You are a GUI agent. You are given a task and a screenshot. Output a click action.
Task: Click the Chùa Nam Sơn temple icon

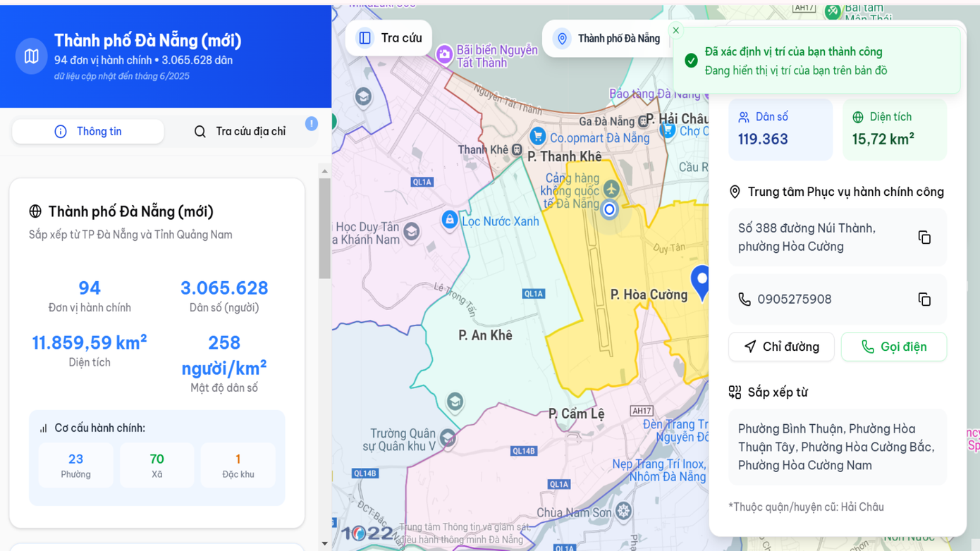[623, 512]
